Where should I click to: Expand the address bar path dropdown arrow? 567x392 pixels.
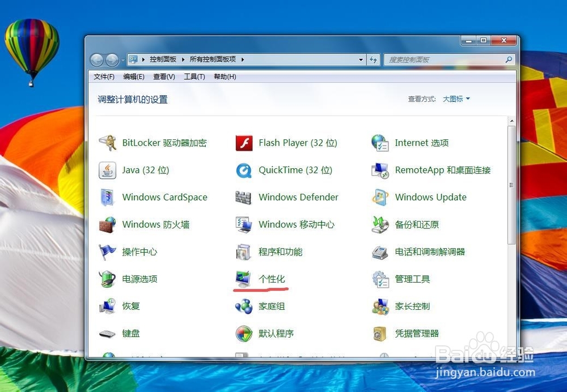click(361, 59)
